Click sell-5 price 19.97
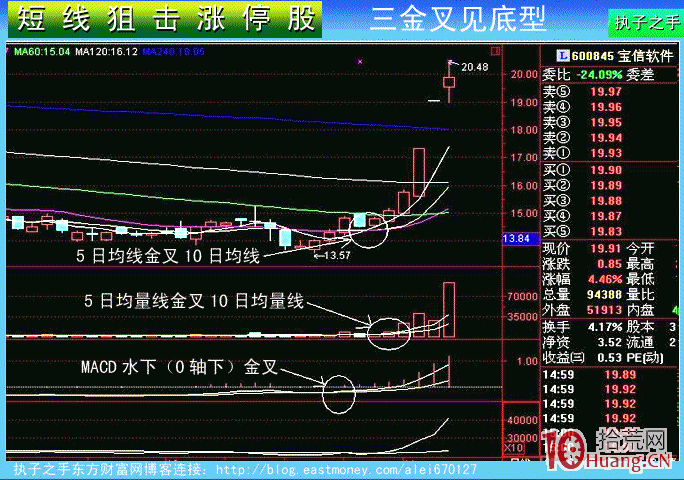This screenshot has width=684, height=480. point(606,92)
